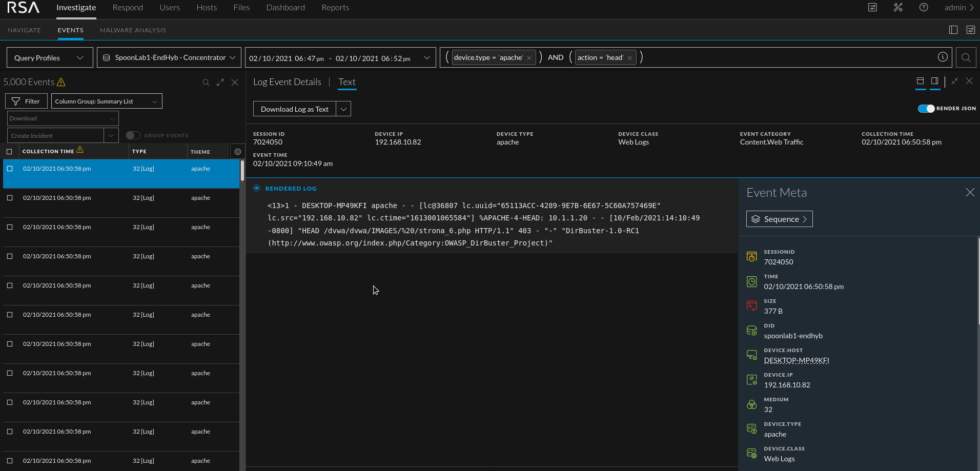Toggle the Render JSON switch
Viewport: 980px width, 471px height.
(x=926, y=109)
